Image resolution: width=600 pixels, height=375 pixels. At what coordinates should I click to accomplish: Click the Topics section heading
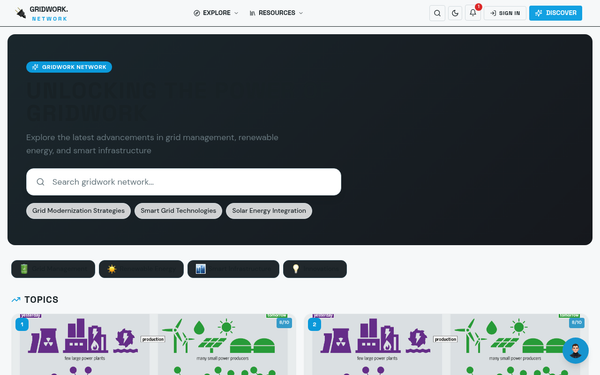(41, 300)
